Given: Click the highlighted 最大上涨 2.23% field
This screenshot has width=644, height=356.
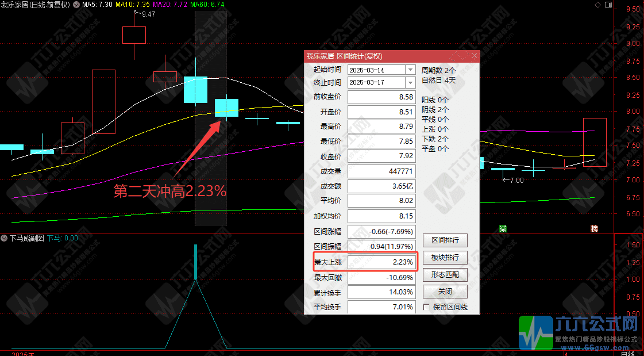Looking at the screenshot, I should coord(381,262).
